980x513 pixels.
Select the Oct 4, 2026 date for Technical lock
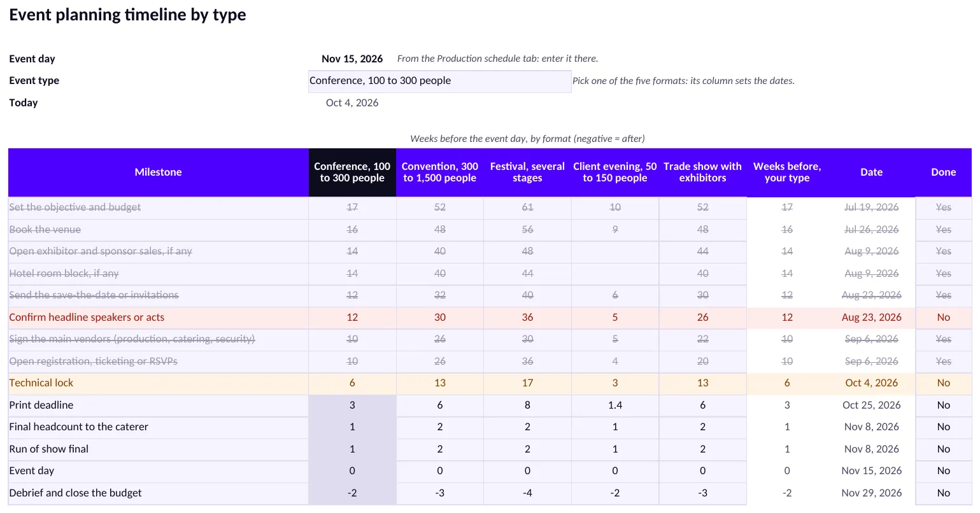872,383
